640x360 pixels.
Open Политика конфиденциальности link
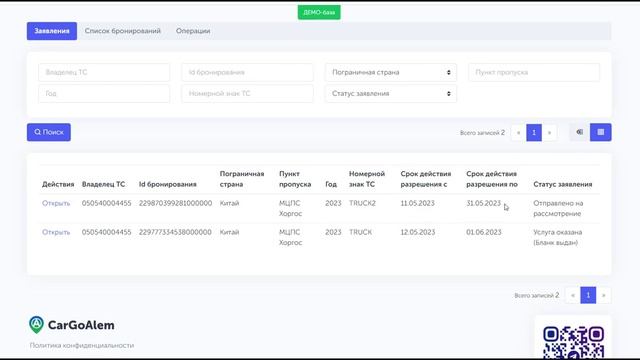point(82,345)
